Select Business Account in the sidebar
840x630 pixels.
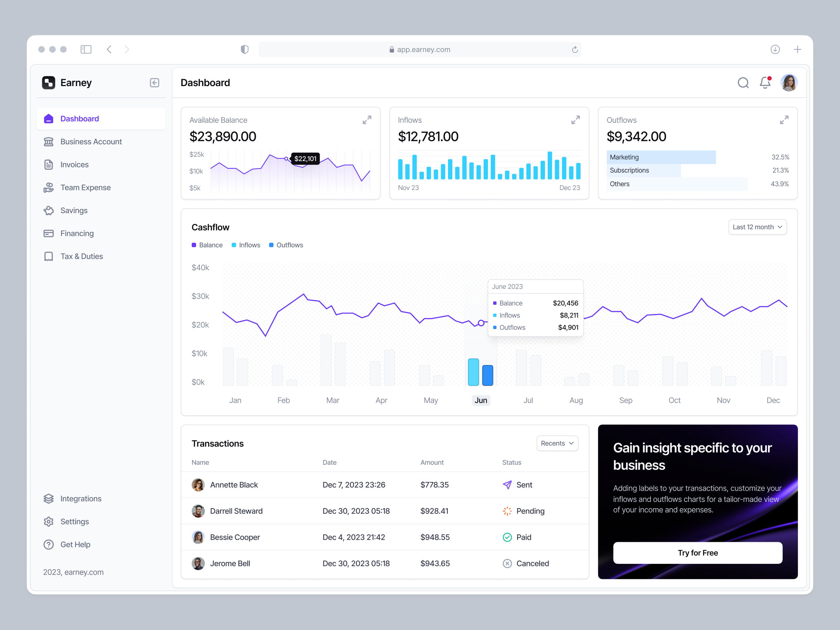pyautogui.click(x=91, y=141)
